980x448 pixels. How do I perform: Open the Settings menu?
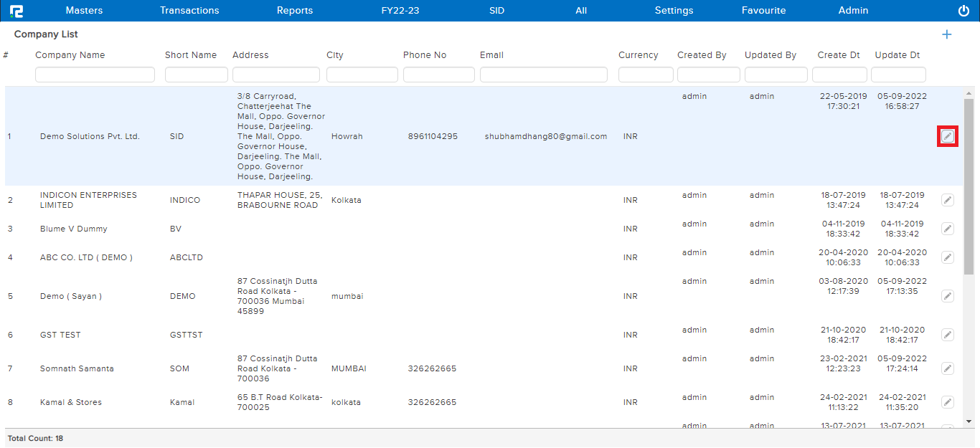(674, 11)
